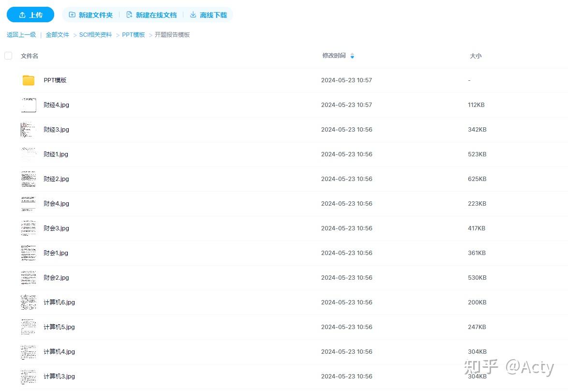Open thumbnail of 计算机5.jpg
The height and width of the screenshot is (392, 568).
tap(29, 327)
